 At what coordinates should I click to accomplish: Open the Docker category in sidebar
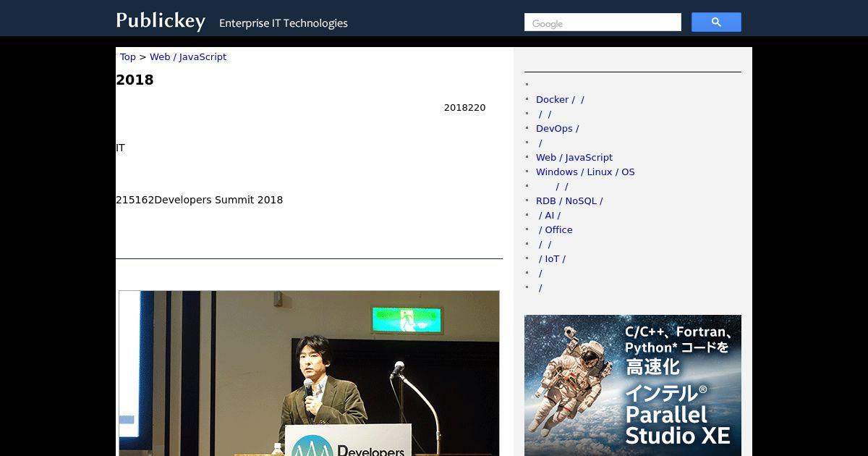(x=560, y=100)
